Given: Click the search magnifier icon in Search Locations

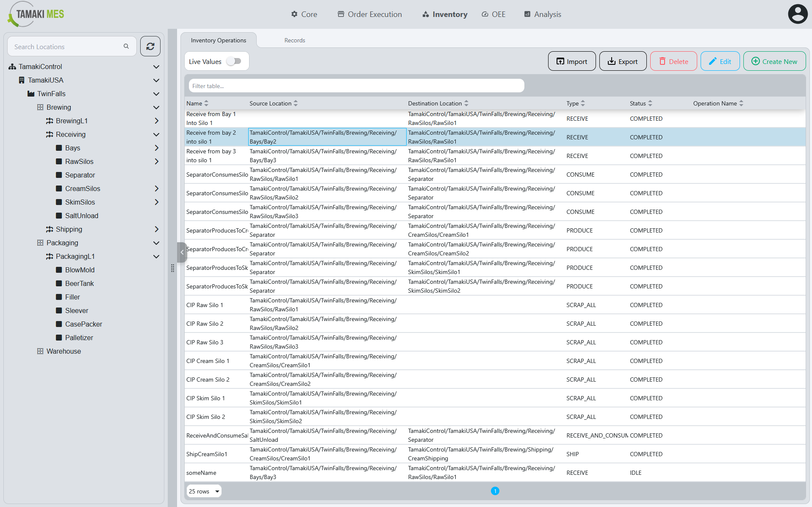Looking at the screenshot, I should (x=126, y=47).
